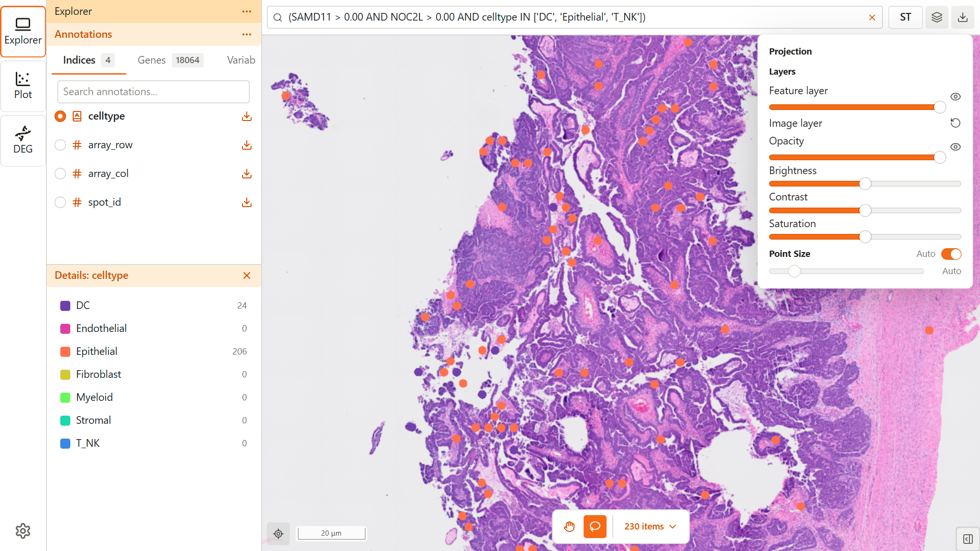
Task: Expand the 230 items dropdown
Action: (x=650, y=527)
